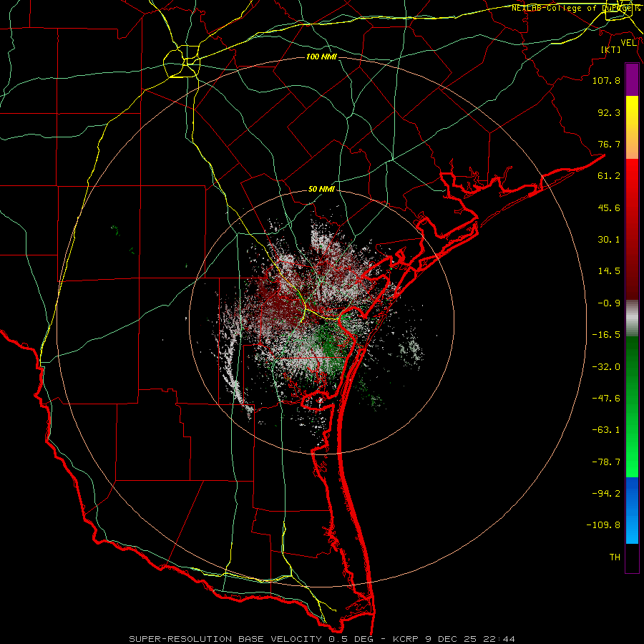Viewport: 644px width, 644px height.
Task: Click the VEL legend title
Action: (628, 43)
